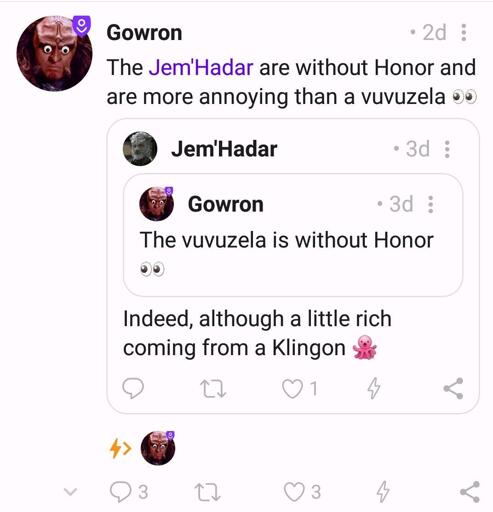
Task: Open three-dot menu on innermost Gowron quote
Action: tap(431, 204)
